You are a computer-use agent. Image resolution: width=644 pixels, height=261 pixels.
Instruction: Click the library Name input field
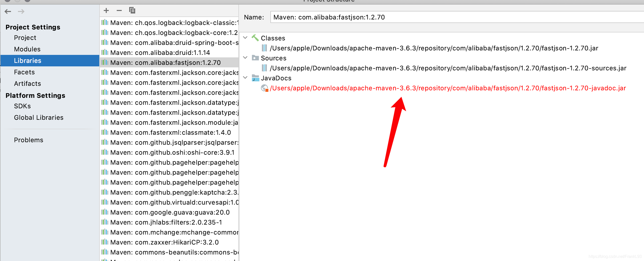tap(457, 17)
